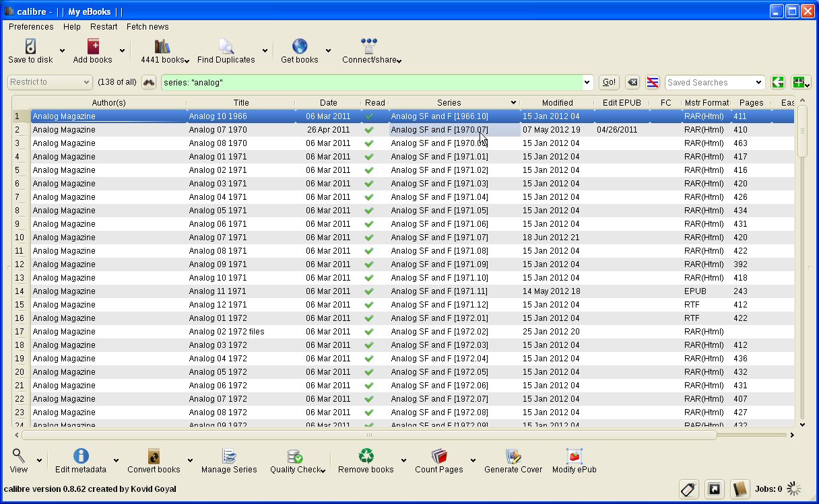Open Edit metadata tool
819x504 pixels.
81,457
